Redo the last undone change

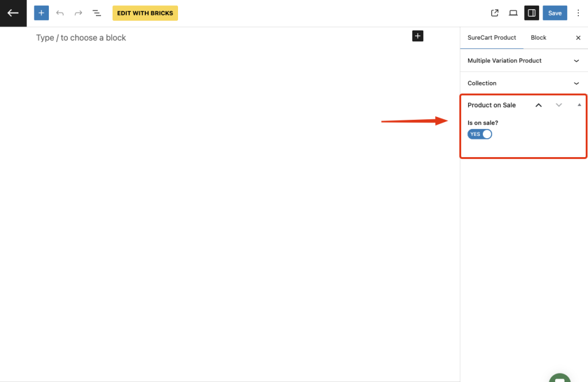(78, 13)
